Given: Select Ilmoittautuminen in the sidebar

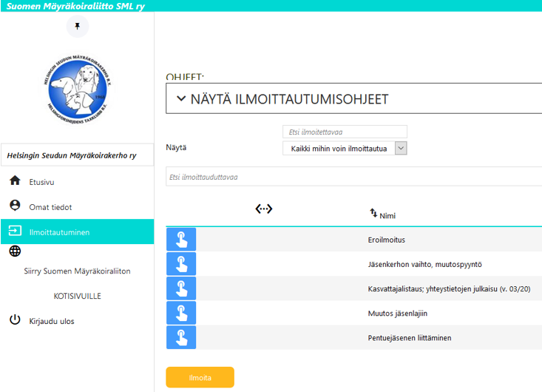Looking at the screenshot, I should tap(78, 232).
